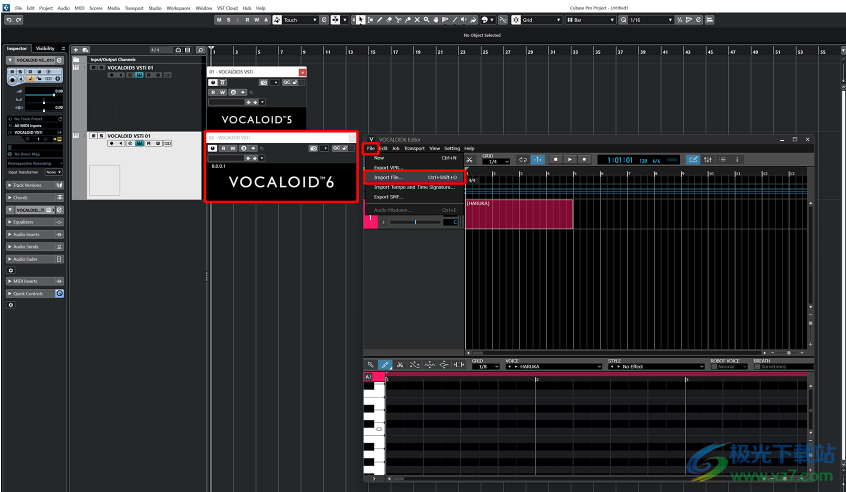Viewport: 846px width, 492px height.
Task: Toggle Mute on VOCALOID VSTi 01 track
Action: (94, 135)
